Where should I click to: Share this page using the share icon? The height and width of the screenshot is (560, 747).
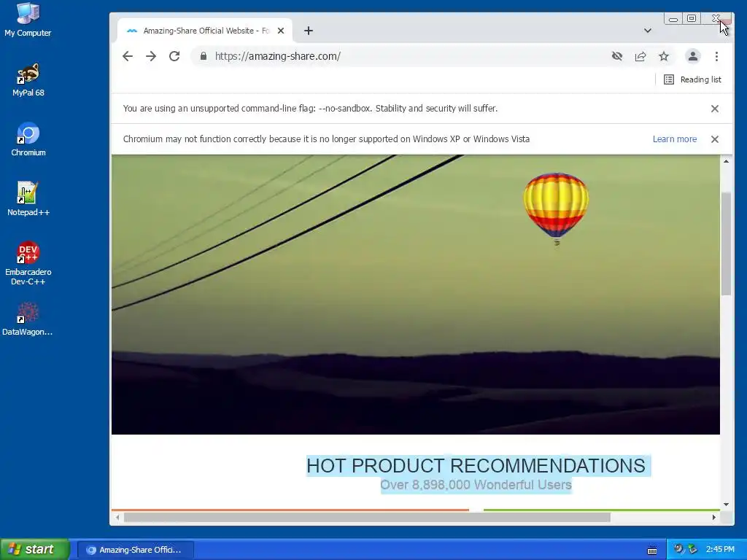click(640, 56)
